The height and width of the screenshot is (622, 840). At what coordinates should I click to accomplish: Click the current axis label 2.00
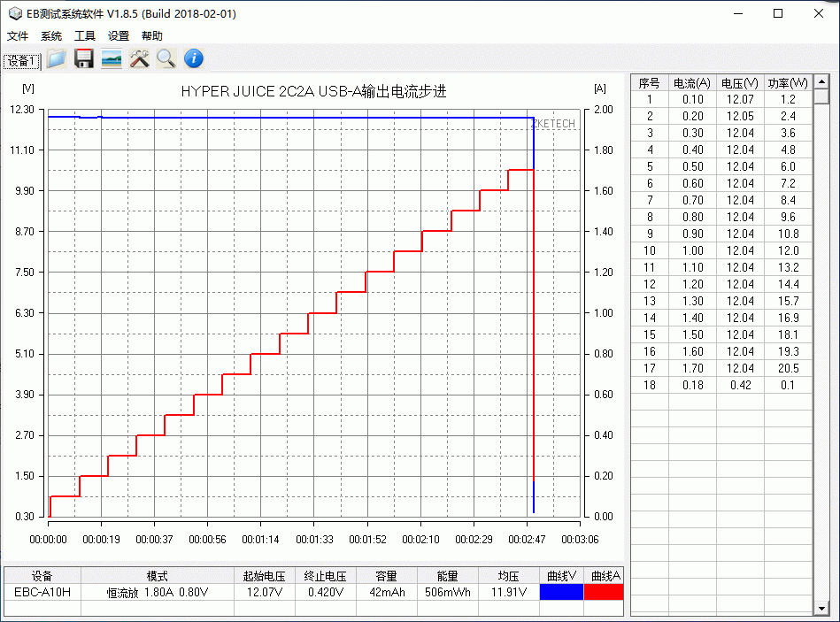[603, 109]
